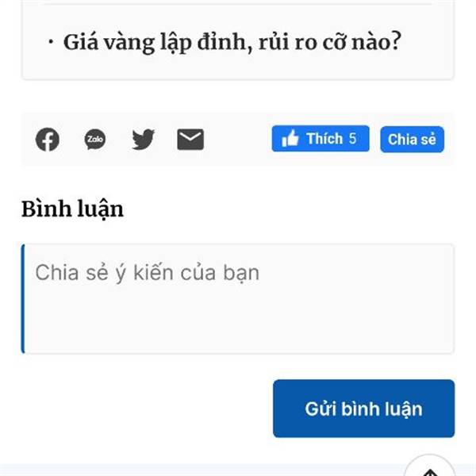
Task: Click the Thích like button
Action: [x=321, y=138]
